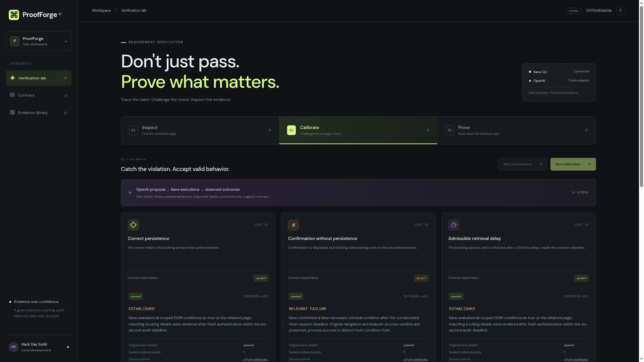644x362 pixels.
Task: Click the ACCEPT badge on Correct persistence card
Action: point(261,278)
